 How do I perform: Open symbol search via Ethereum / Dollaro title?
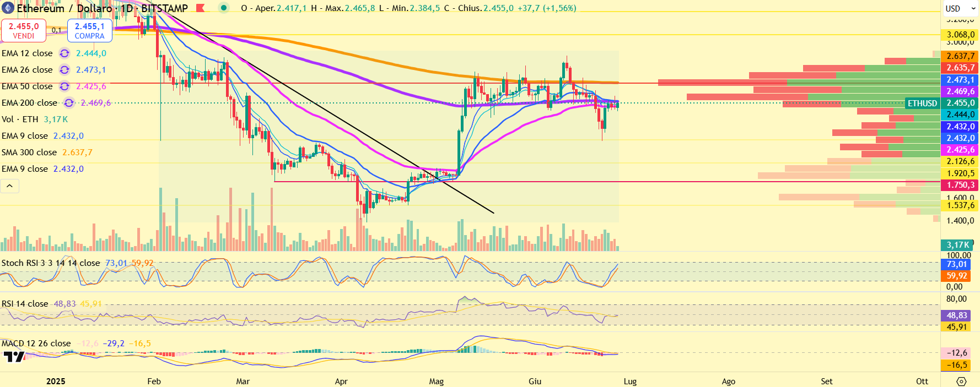pos(64,8)
